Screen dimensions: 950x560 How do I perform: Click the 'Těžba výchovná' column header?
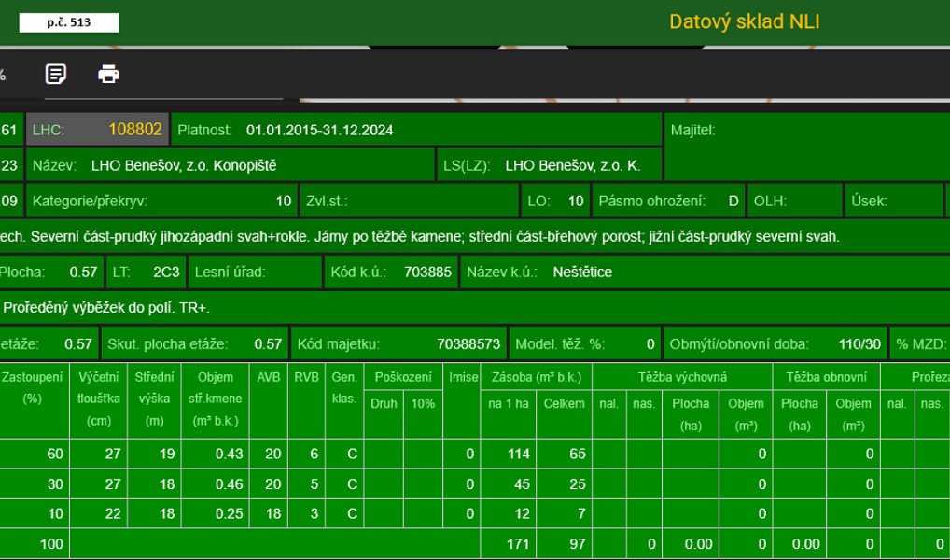[x=682, y=377]
